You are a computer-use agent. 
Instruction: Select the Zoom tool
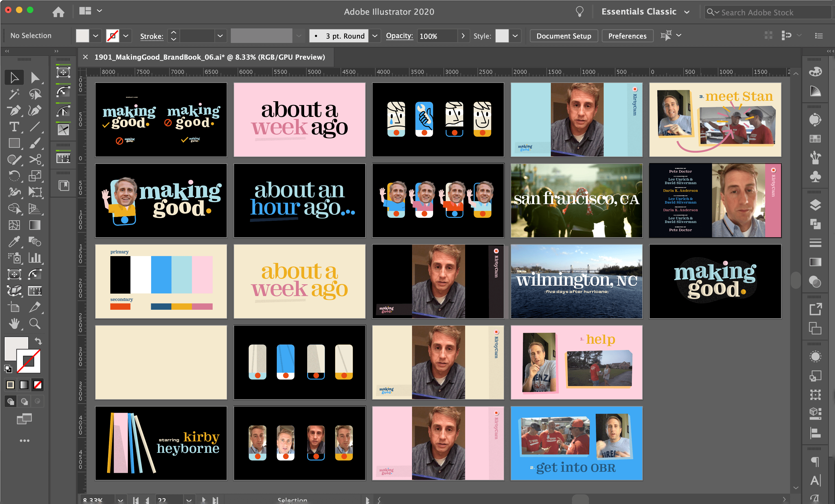[x=34, y=324]
